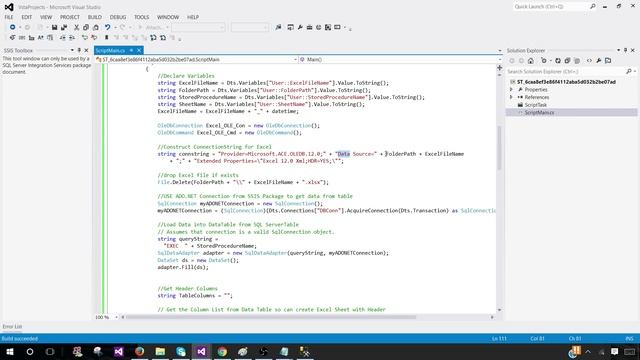Click in the Quick Launch search box
This screenshot has height=360, width=640.
550,7
